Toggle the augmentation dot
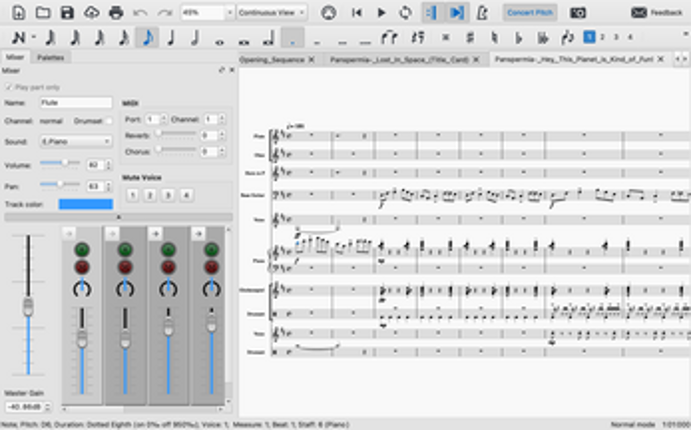 pyautogui.click(x=293, y=37)
